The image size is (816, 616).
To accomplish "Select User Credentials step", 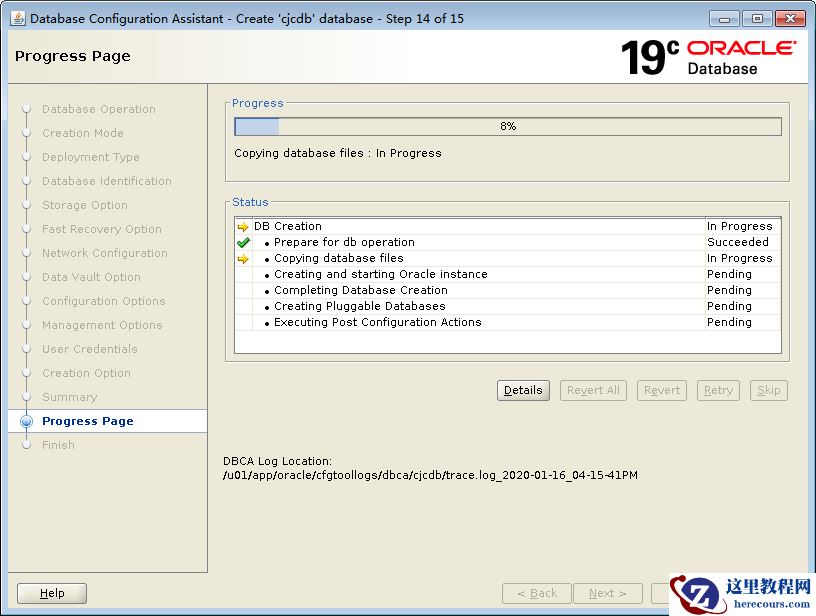I will tap(90, 349).
